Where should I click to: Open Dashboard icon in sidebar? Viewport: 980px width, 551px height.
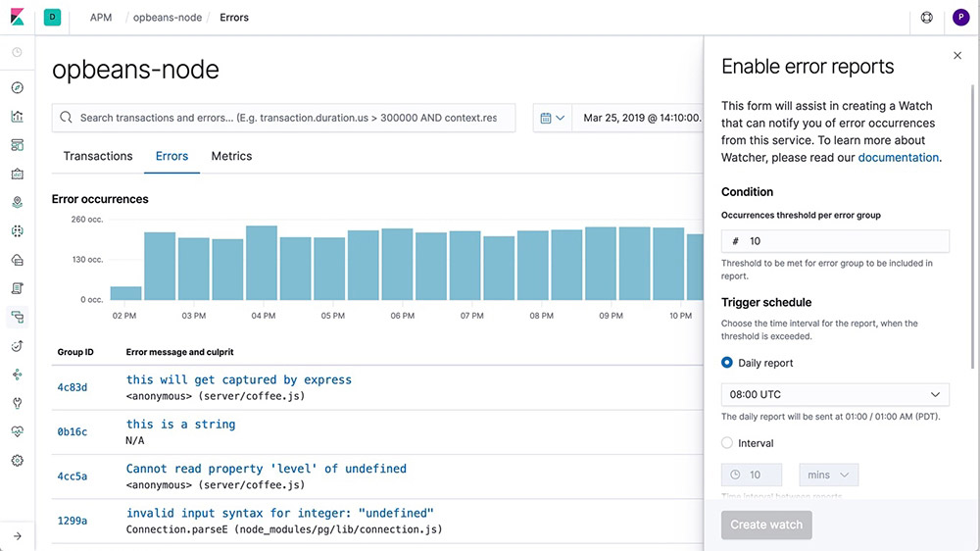(17, 145)
